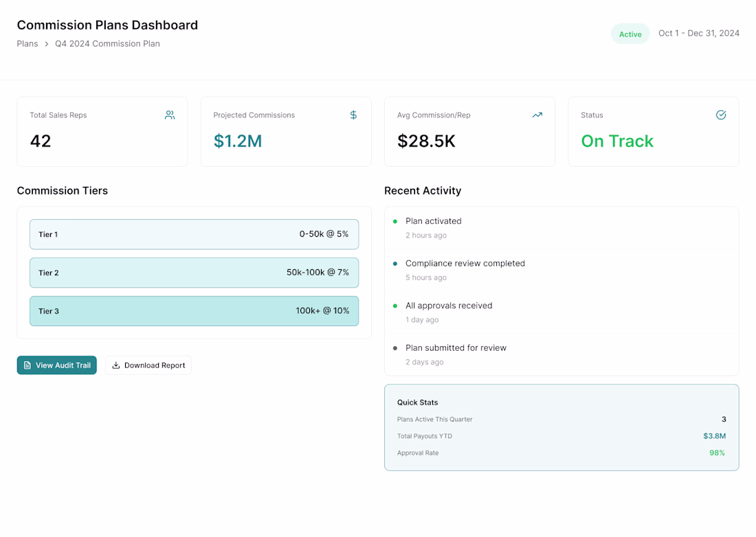Image resolution: width=756 pixels, height=537 pixels.
Task: Select the Tier 3 100k+ row
Action: 194,312
